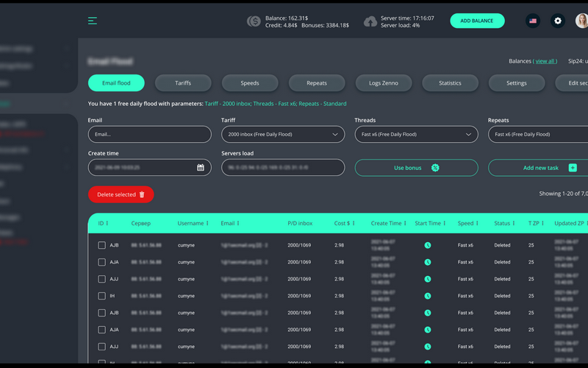Click 2000/1069 in the IH row
The height and width of the screenshot is (368, 588).
(299, 296)
